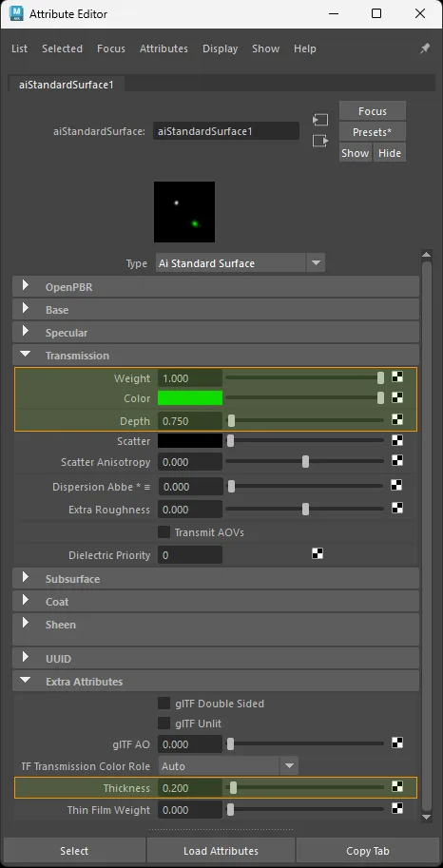Viewport: 443px width, 868px height.
Task: Click map button for Extra Roughness
Action: pos(397,509)
